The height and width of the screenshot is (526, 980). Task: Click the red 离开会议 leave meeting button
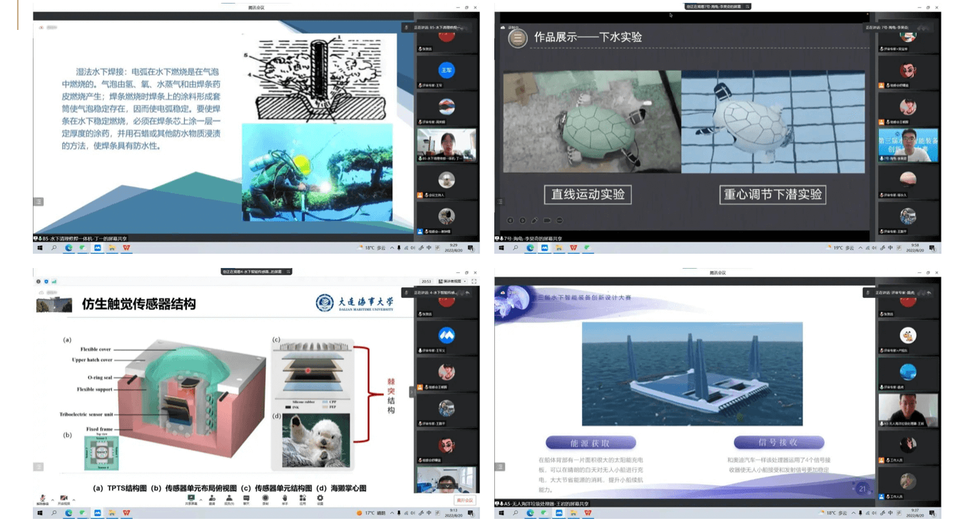pos(464,500)
